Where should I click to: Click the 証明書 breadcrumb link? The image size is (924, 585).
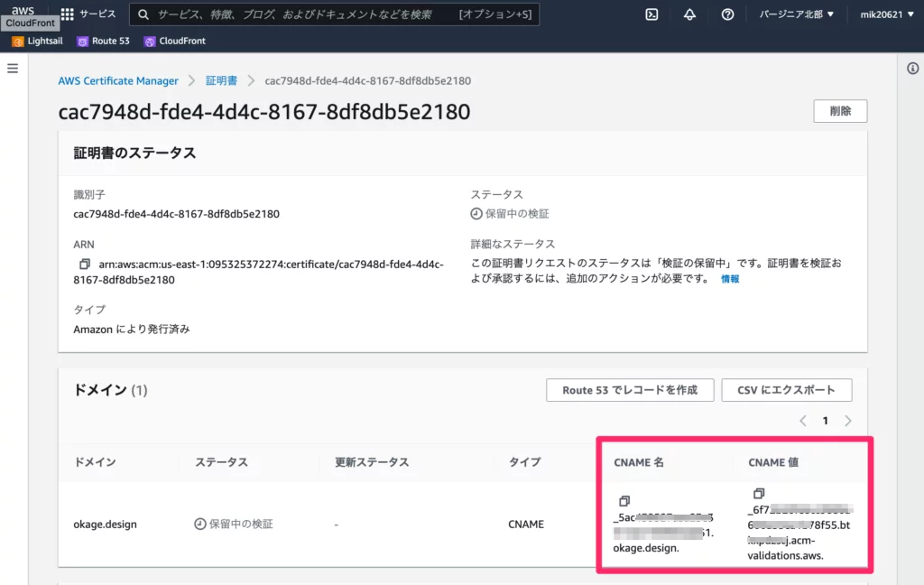coord(221,80)
